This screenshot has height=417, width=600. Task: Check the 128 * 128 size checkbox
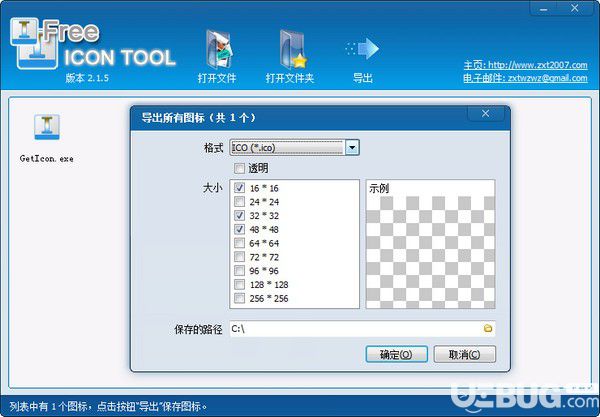[x=240, y=284]
